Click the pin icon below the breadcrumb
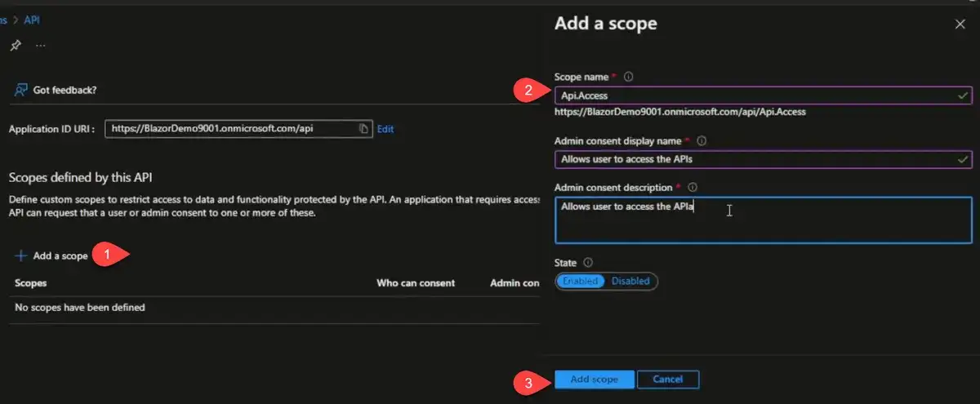 (x=15, y=46)
